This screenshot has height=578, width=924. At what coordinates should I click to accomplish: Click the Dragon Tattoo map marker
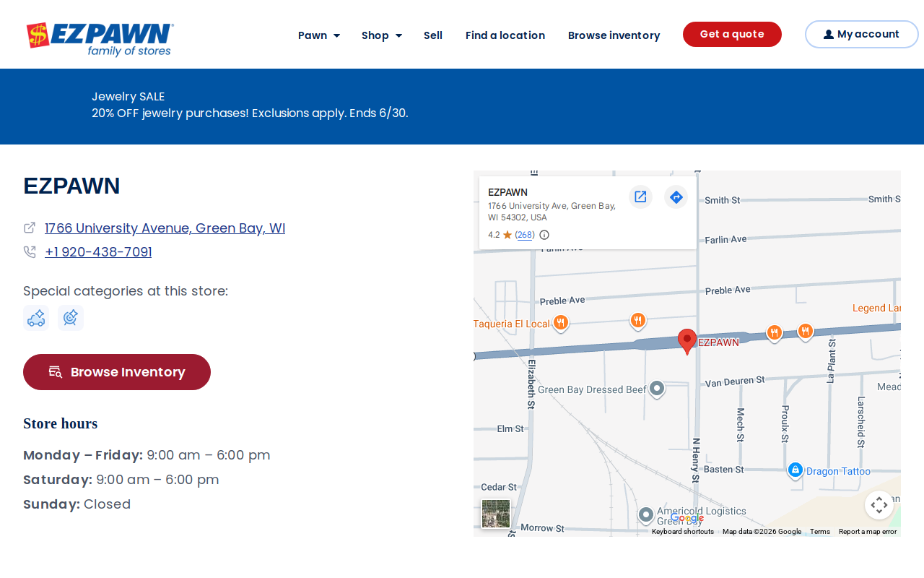tap(796, 470)
